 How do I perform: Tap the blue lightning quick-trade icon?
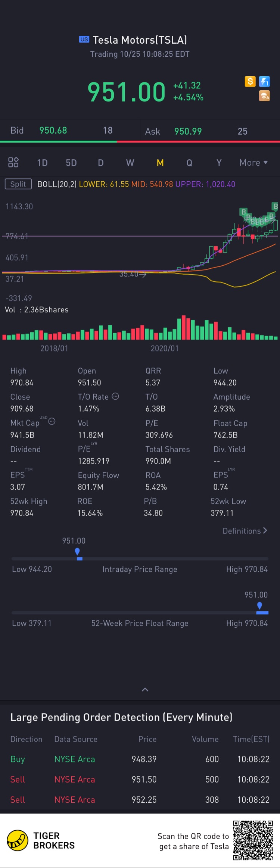264,81
